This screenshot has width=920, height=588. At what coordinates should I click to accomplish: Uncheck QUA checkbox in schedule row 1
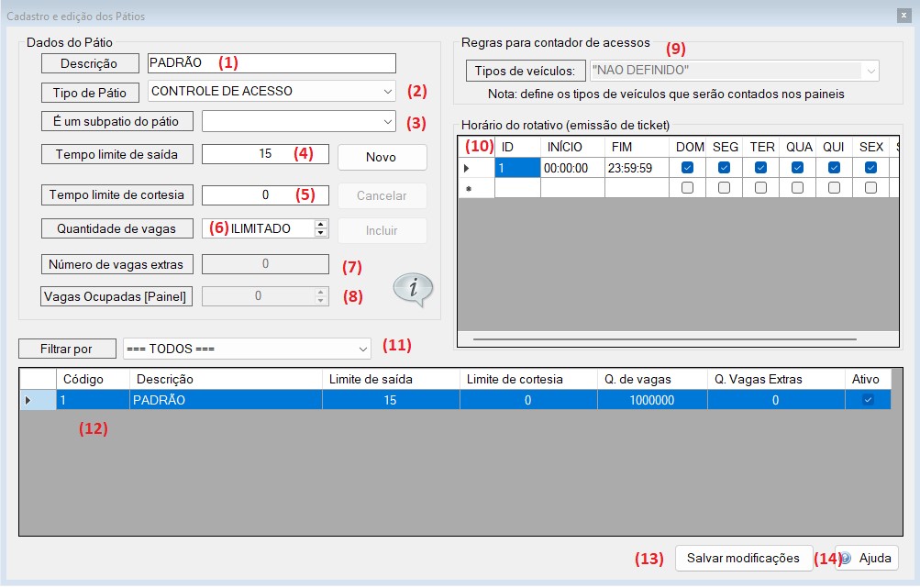(x=797, y=168)
